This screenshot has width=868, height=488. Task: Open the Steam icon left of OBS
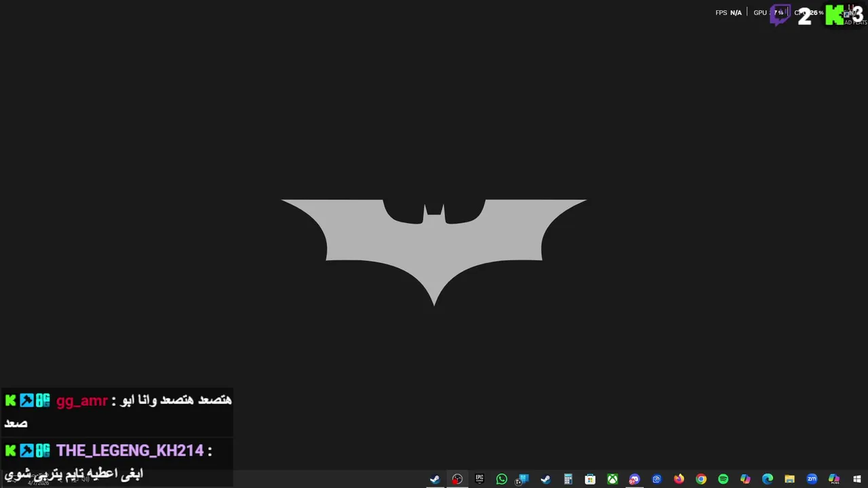pos(435,479)
